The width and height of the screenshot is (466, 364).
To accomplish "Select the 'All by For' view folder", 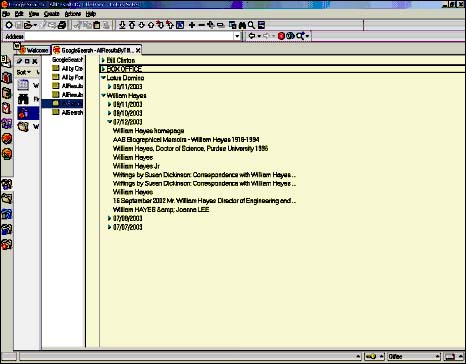I will point(67,77).
